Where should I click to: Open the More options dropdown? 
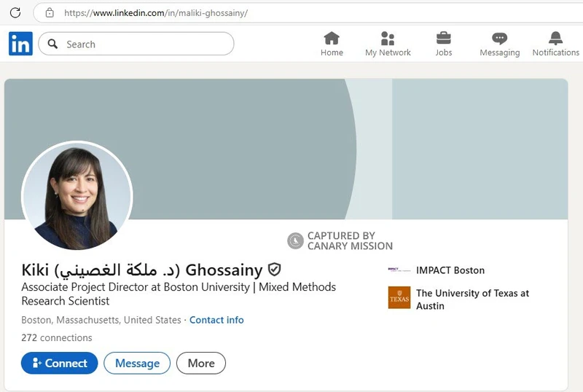tap(201, 363)
